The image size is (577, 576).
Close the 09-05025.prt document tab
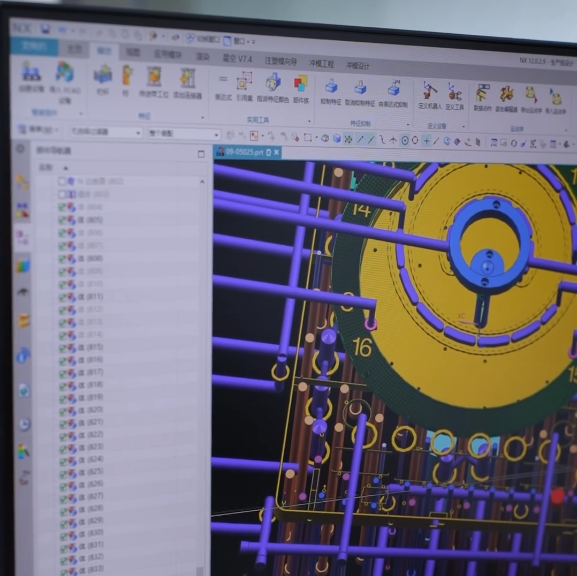coord(276,152)
